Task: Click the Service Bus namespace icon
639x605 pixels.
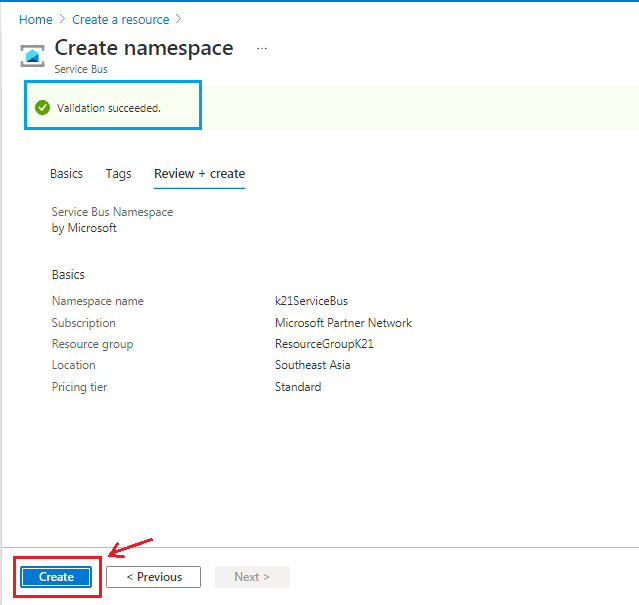Action: pyautogui.click(x=33, y=56)
